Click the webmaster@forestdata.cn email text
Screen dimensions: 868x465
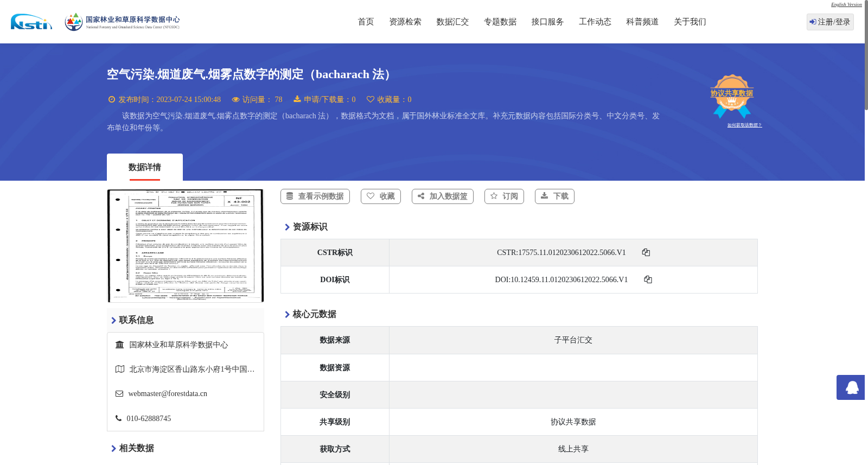tap(168, 394)
